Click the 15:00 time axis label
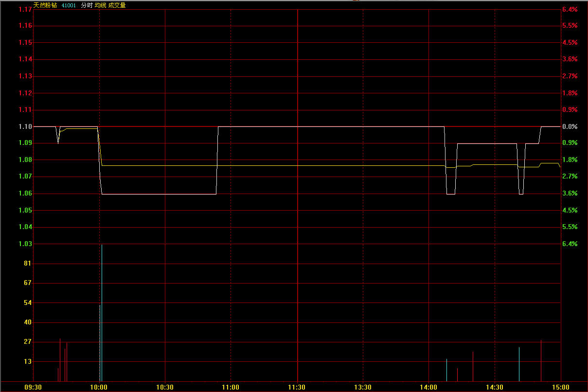 [x=560, y=387]
